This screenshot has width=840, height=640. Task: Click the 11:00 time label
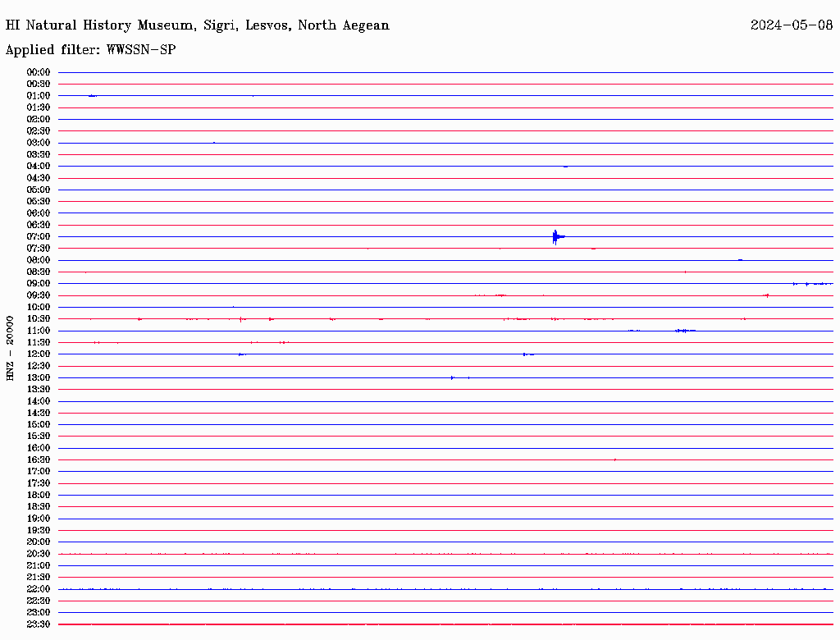click(x=39, y=331)
